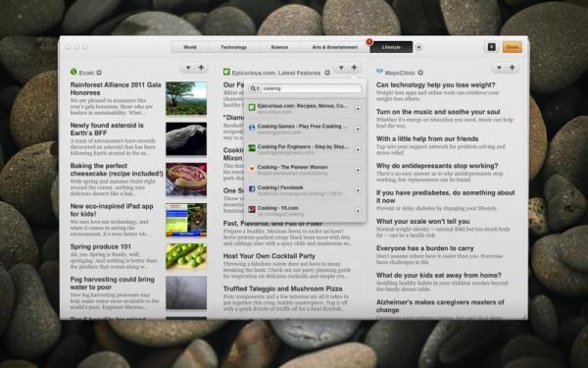Click small square icon beside Ecoki title

click(x=99, y=73)
